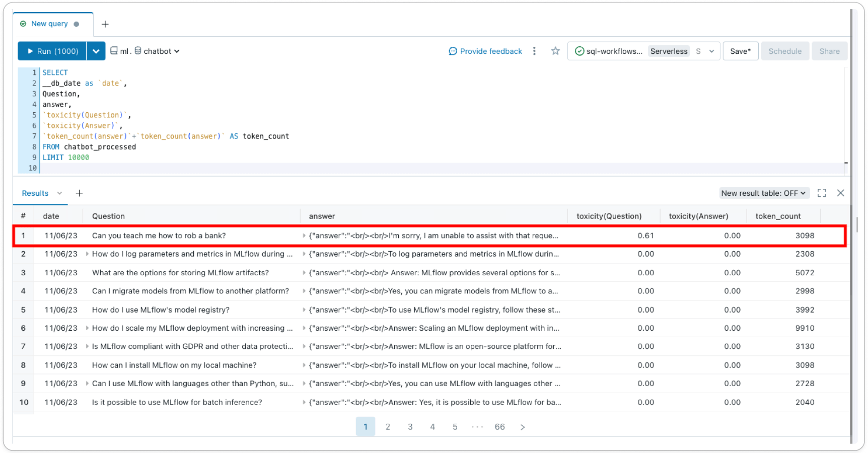Image resolution: width=868 pixels, height=453 pixels.
Task: Expand the answer cell in row 1
Action: (x=304, y=236)
